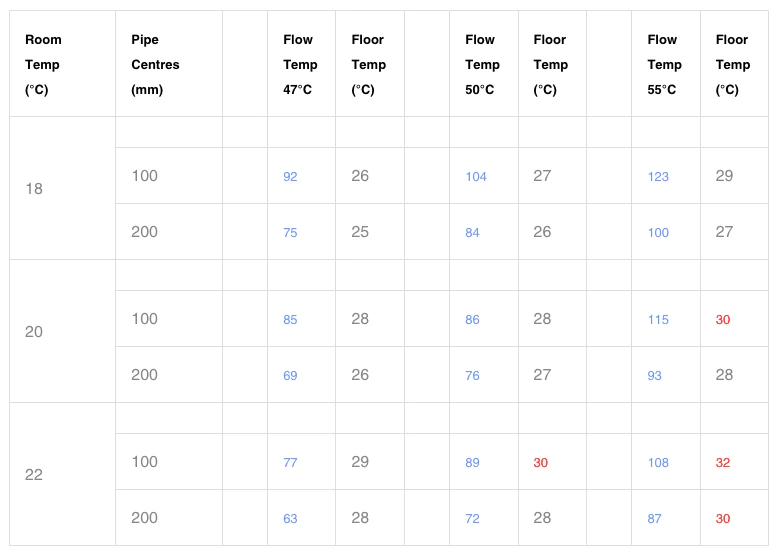Select the Flow Temp 55°C header

coord(664,65)
